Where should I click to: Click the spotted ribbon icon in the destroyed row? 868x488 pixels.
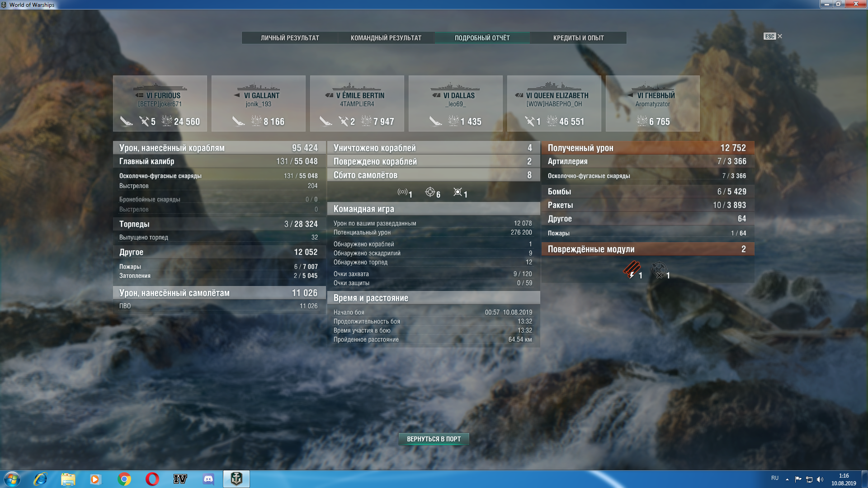click(402, 192)
